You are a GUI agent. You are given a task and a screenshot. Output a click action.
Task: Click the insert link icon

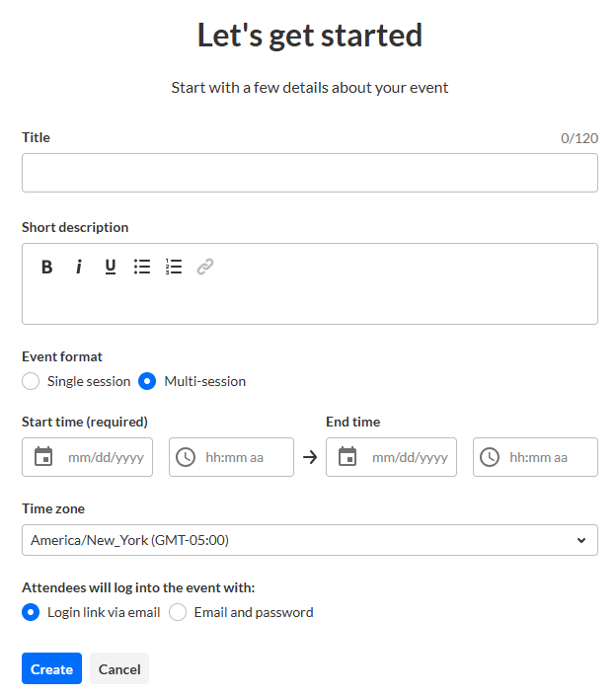[x=205, y=267]
